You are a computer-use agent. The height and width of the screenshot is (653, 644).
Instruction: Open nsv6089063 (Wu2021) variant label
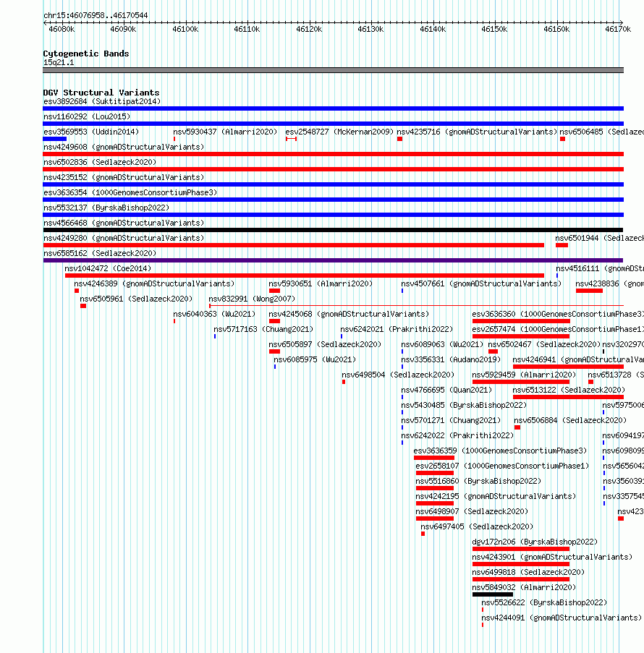pyautogui.click(x=442, y=345)
